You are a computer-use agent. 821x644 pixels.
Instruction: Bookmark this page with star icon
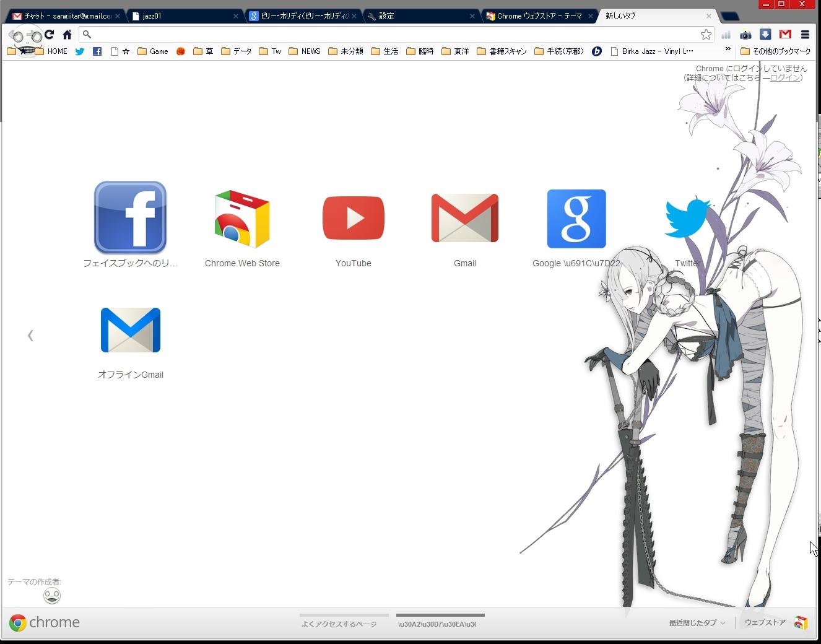click(x=706, y=35)
